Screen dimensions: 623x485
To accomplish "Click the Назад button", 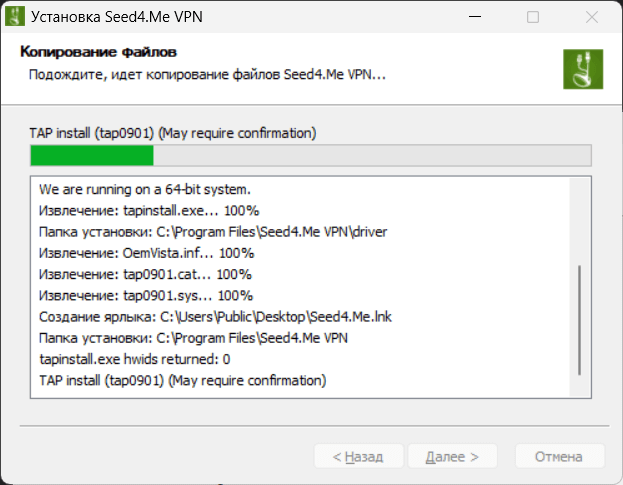I will tap(348, 457).
